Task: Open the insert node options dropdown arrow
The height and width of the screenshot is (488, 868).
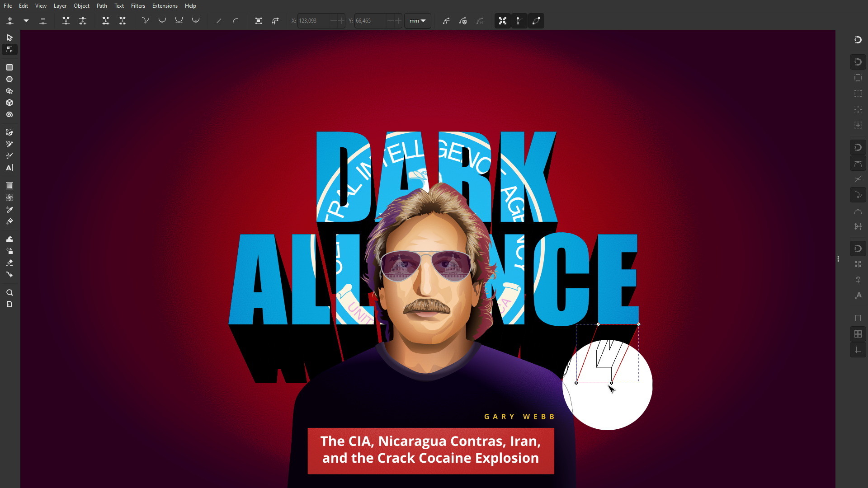Action: coord(26,21)
